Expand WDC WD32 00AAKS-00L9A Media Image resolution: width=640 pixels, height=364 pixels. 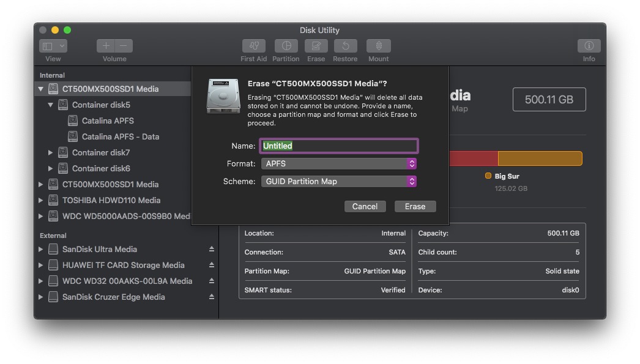(40, 281)
